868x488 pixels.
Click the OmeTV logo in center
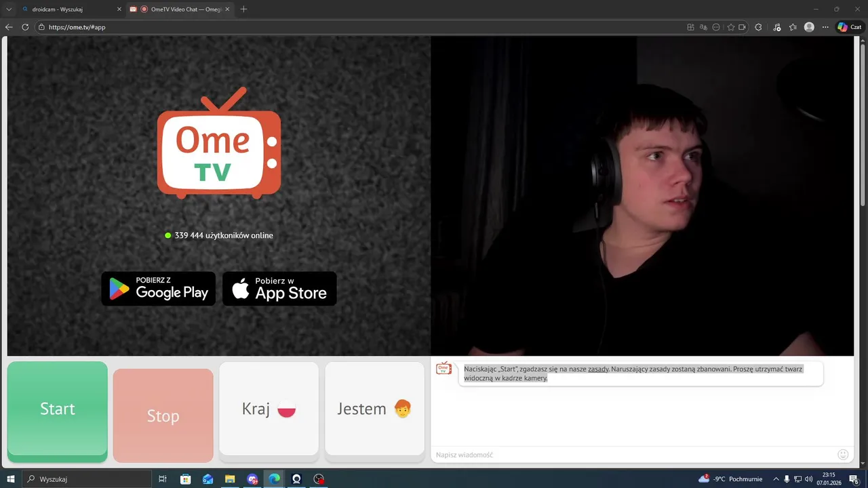[219, 143]
